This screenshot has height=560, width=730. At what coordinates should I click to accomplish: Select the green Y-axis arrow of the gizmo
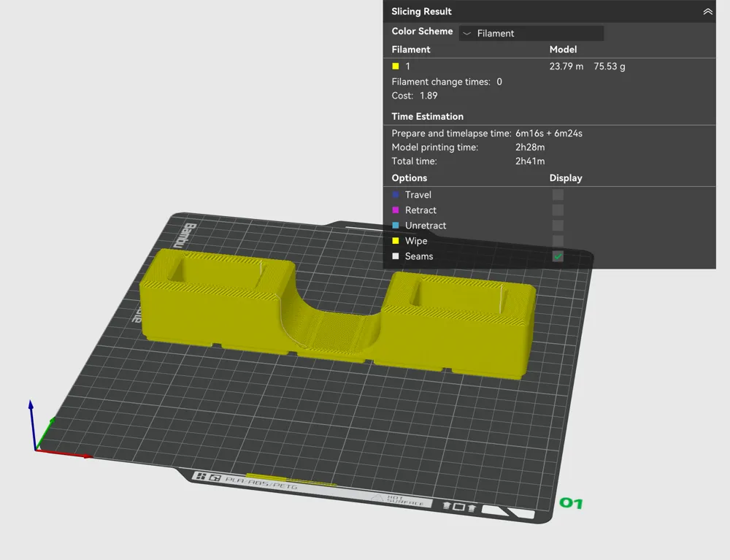pyautogui.click(x=51, y=421)
